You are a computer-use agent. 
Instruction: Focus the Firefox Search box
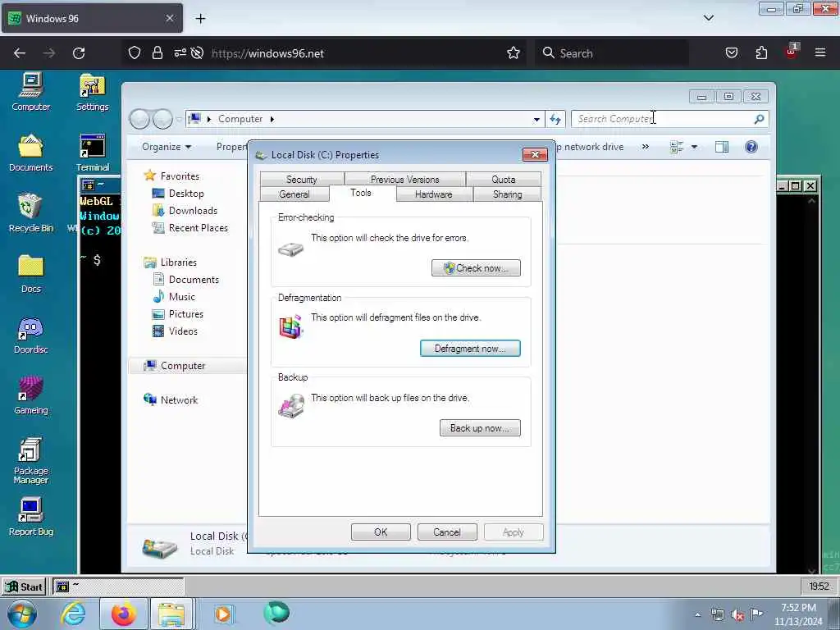click(612, 53)
